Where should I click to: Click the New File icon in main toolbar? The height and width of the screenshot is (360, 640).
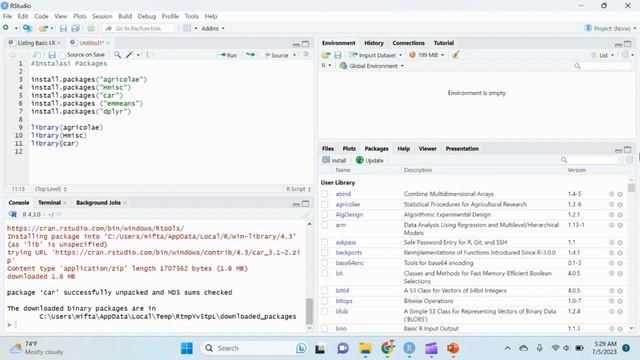6,28
